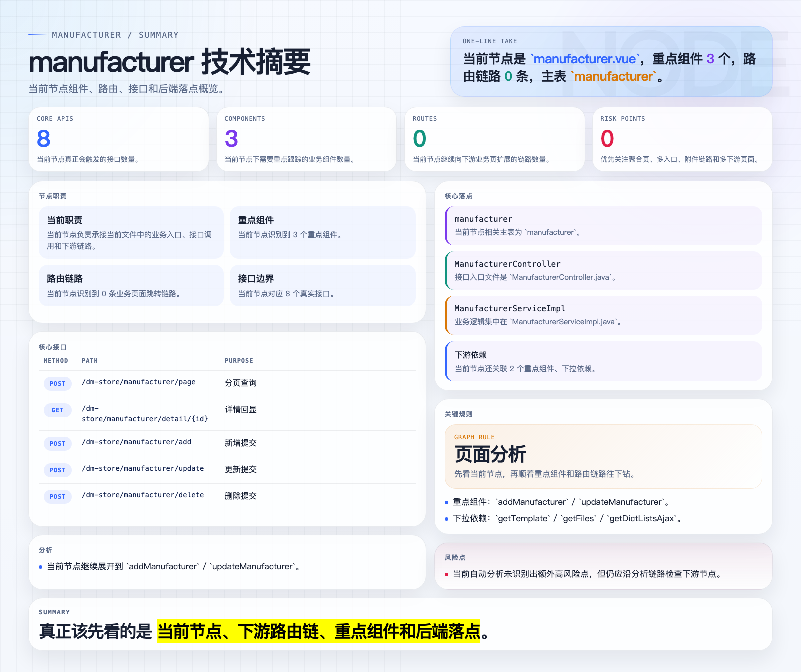801x672 pixels.
Task: Click the 删除提交 purpose cell
Action: [x=241, y=496]
